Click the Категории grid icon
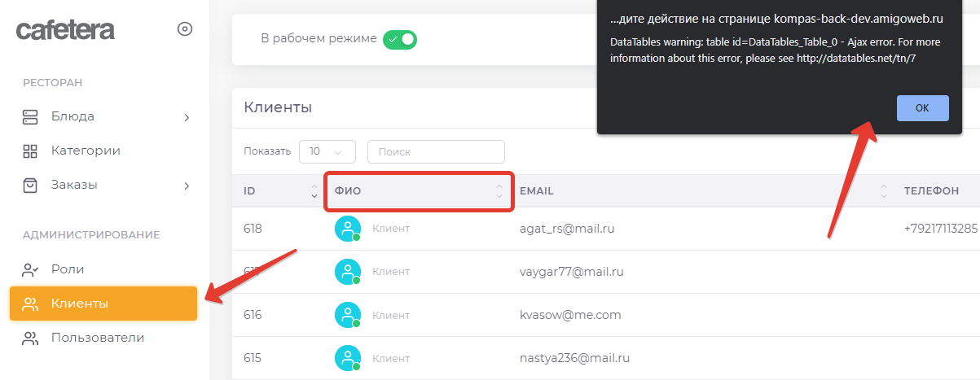The width and height of the screenshot is (980, 380). 30,151
